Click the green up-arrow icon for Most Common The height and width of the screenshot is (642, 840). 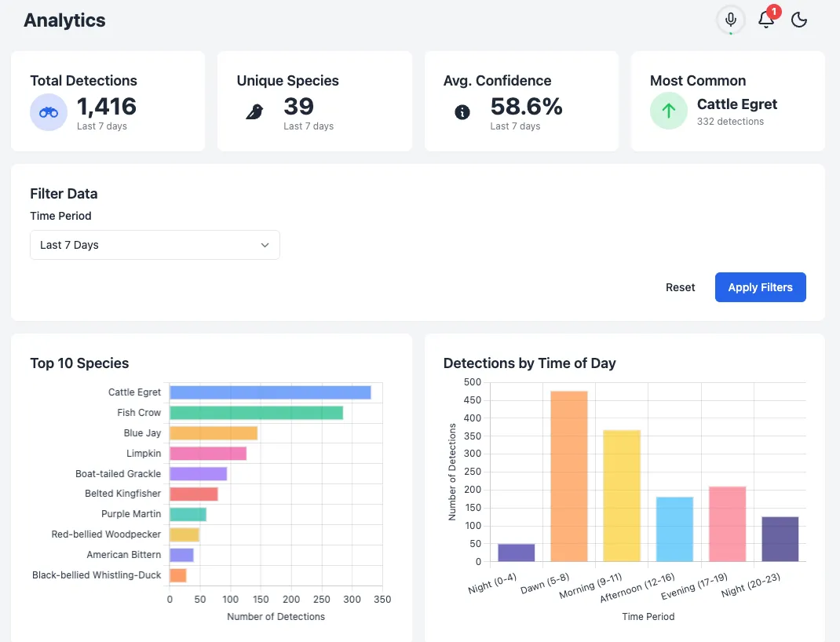click(669, 112)
